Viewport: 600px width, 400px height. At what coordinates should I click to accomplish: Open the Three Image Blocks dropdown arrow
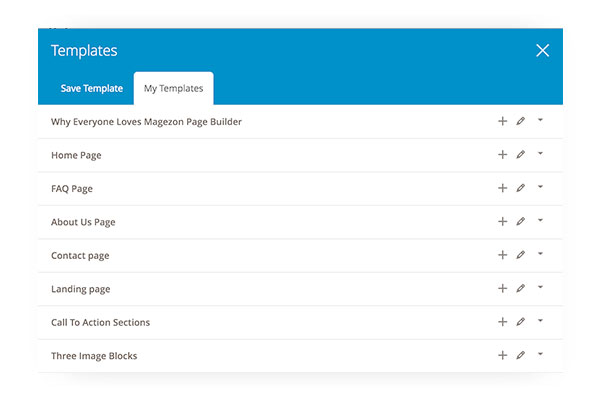pos(540,354)
